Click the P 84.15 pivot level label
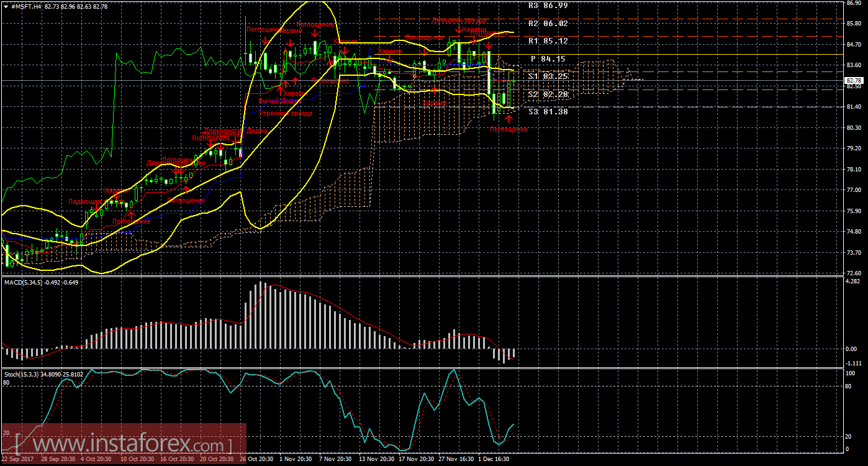 [549, 58]
